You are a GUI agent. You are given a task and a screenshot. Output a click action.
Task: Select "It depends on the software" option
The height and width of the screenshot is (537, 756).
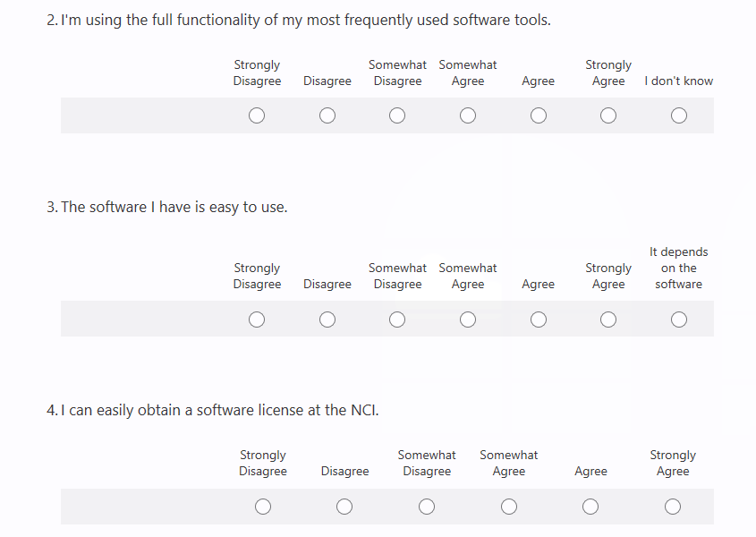(x=679, y=320)
